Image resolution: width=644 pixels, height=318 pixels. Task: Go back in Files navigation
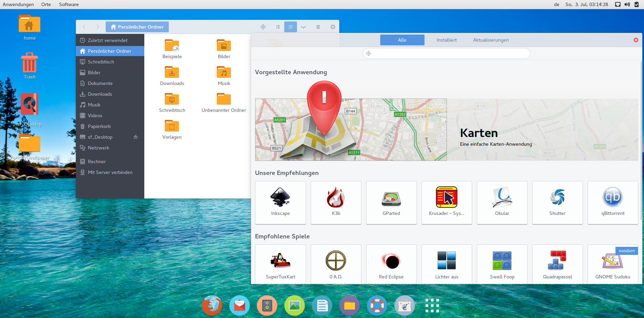pos(84,27)
